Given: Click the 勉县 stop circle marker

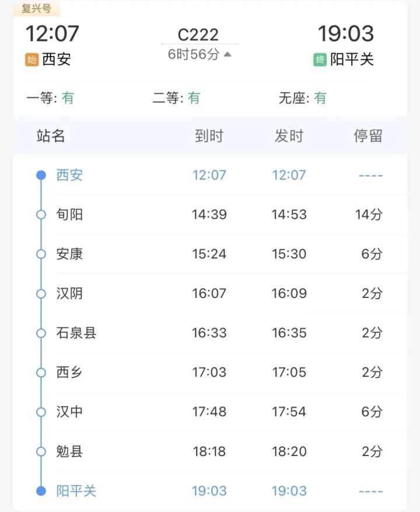Looking at the screenshot, I should (x=41, y=451).
